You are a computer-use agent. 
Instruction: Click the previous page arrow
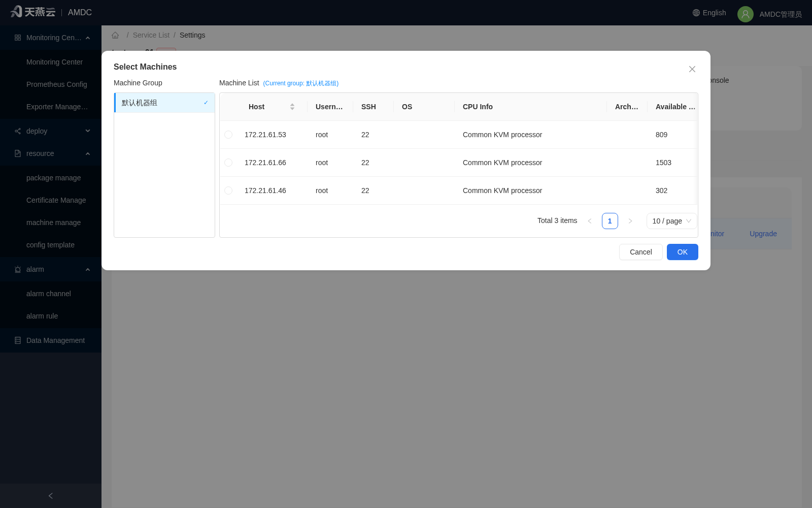pos(590,221)
